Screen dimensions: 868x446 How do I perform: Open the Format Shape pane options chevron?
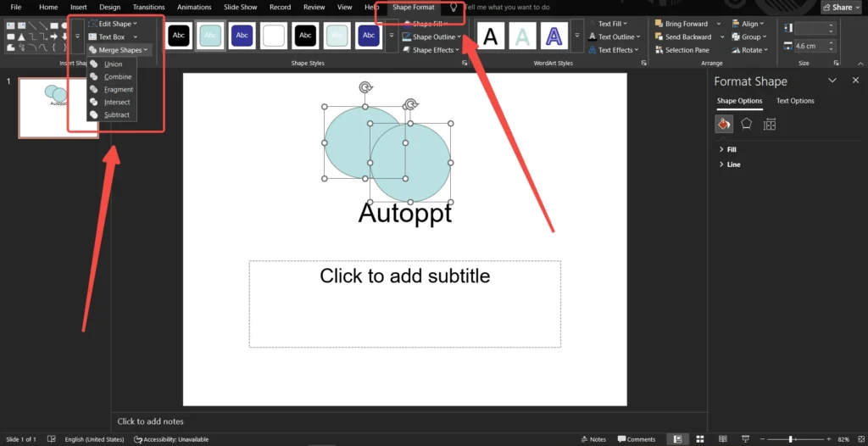tap(832, 81)
